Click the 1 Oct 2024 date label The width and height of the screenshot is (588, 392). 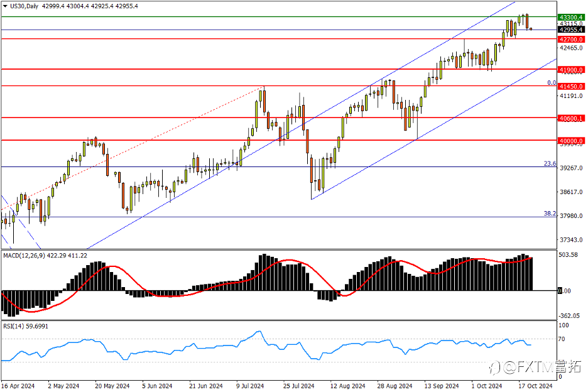[486, 386]
